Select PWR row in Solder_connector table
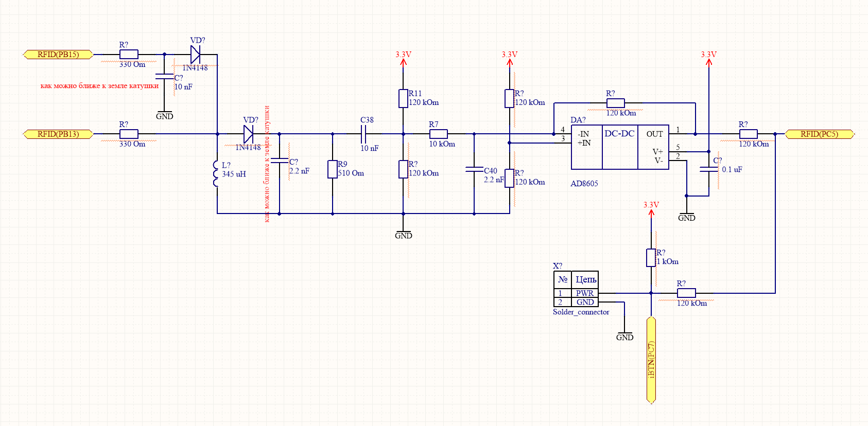 584,293
